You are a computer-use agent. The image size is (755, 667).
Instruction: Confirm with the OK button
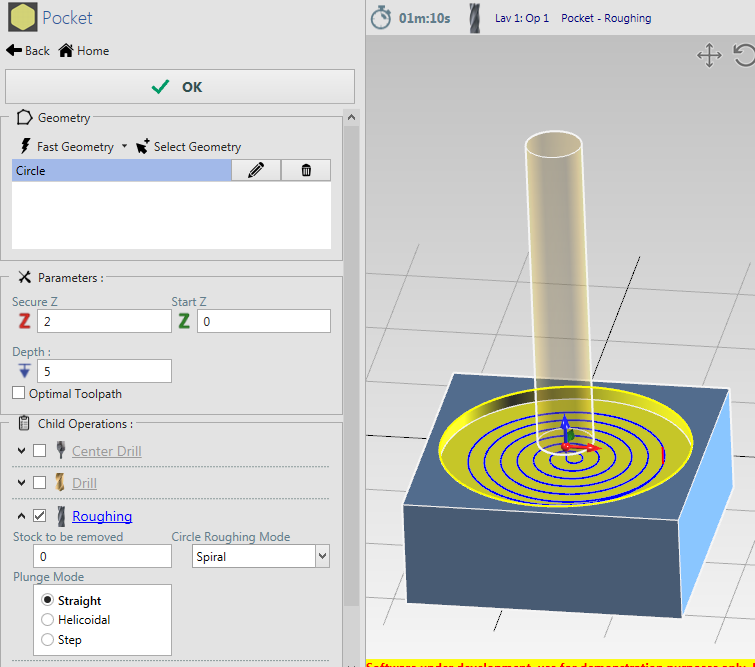tap(180, 87)
